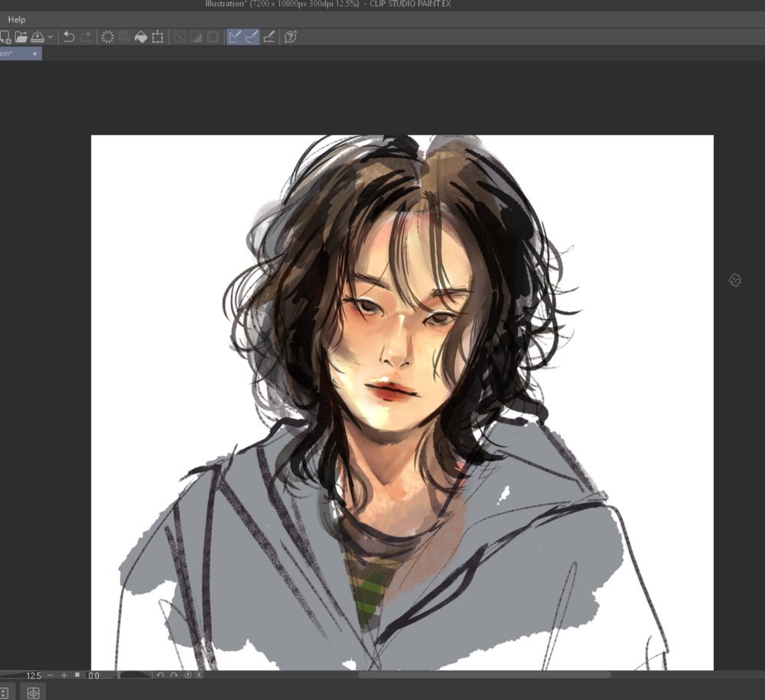Undo the last action
765x700 pixels.
pos(69,37)
